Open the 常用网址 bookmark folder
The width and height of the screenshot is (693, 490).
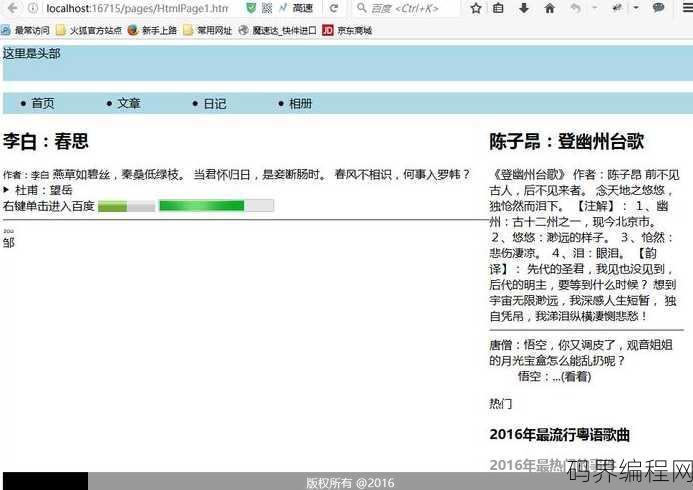pos(207,30)
